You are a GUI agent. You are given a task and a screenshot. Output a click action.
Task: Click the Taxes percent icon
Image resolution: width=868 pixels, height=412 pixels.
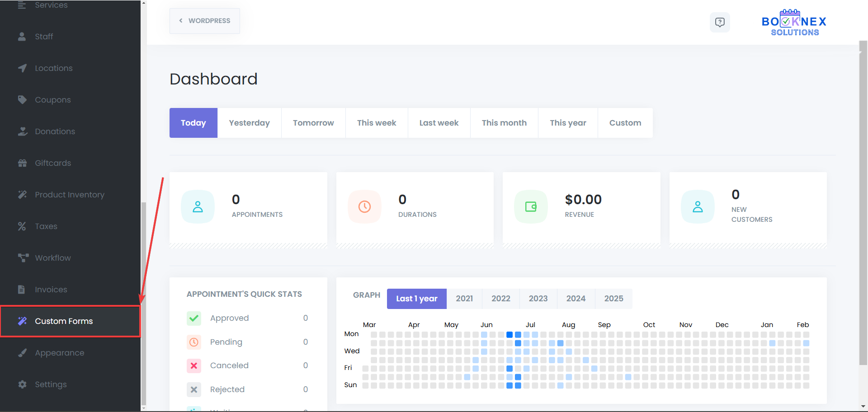22,226
